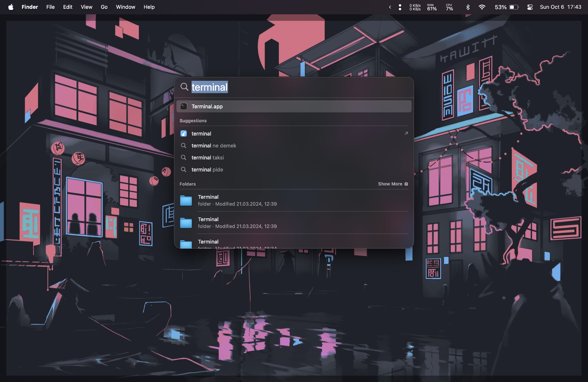The height and width of the screenshot is (382, 588).
Task: Select 'terminal ne demek' suggestion
Action: tap(294, 146)
